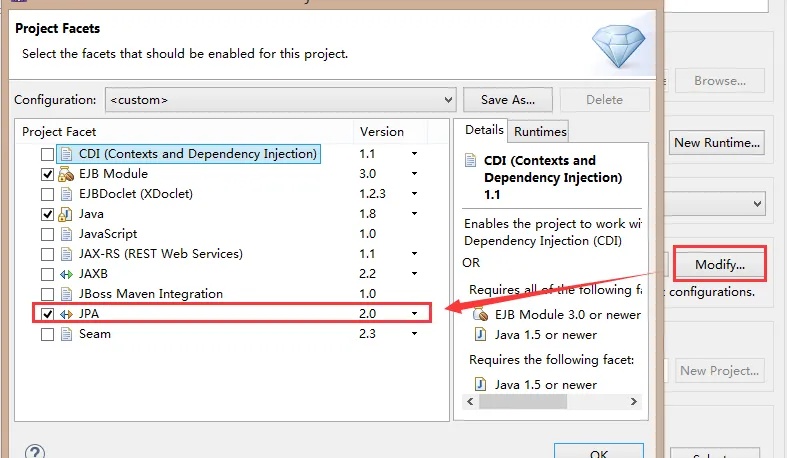
Task: Click the Details horizontal scrollbar thumb
Action: click(x=522, y=402)
